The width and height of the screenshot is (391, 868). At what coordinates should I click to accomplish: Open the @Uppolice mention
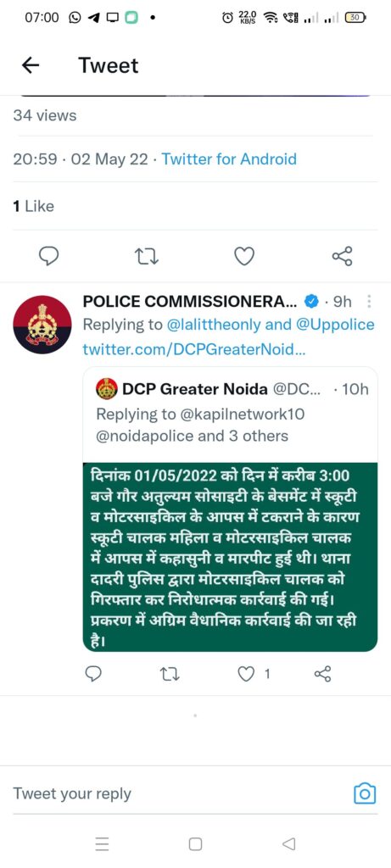335,325
